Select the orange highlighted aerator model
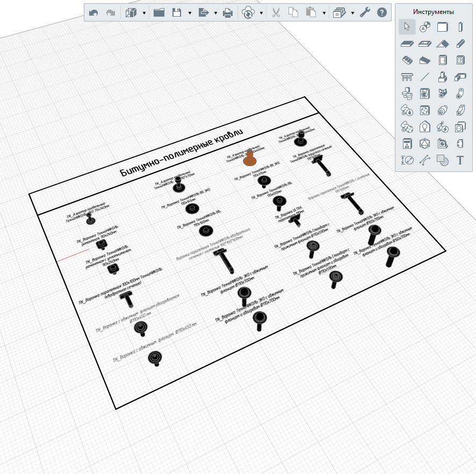This screenshot has height=474, width=476. tap(249, 159)
